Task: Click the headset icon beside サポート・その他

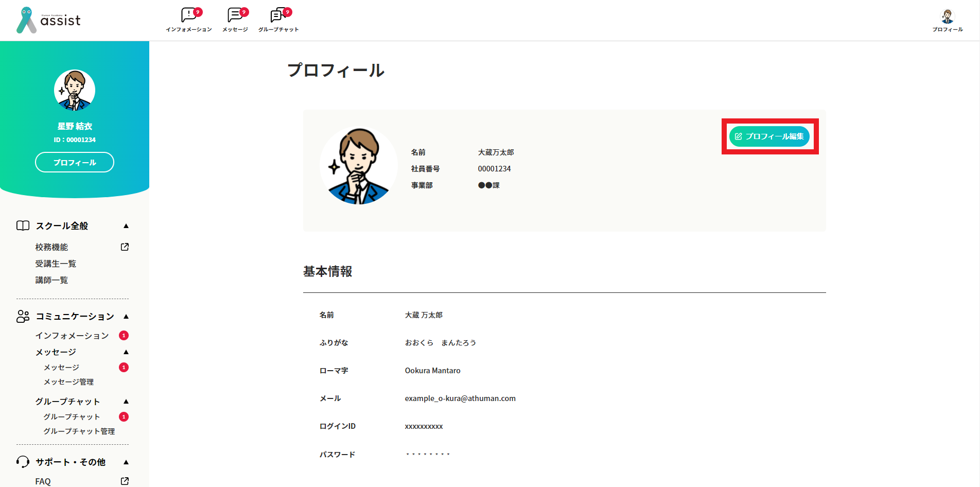Action: (23, 462)
